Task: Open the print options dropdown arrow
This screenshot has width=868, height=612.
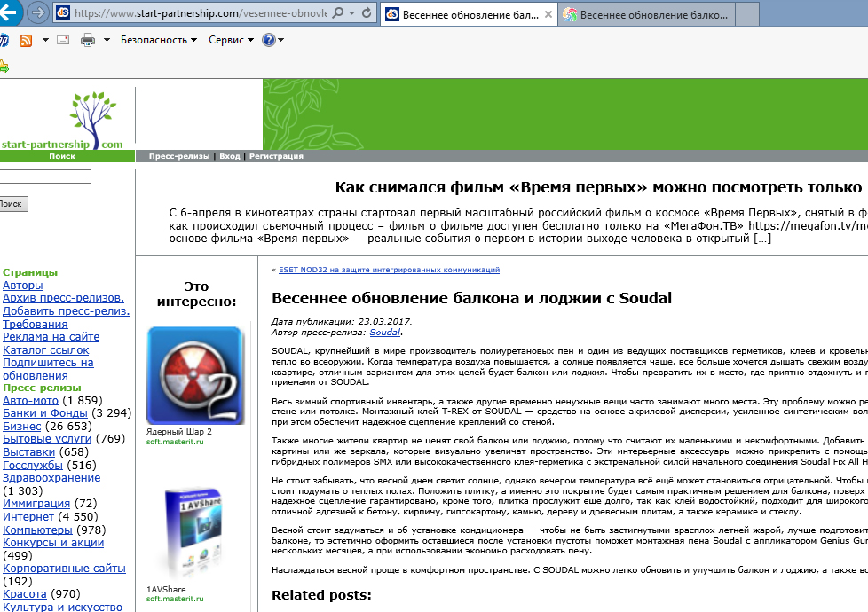Action: 107,40
